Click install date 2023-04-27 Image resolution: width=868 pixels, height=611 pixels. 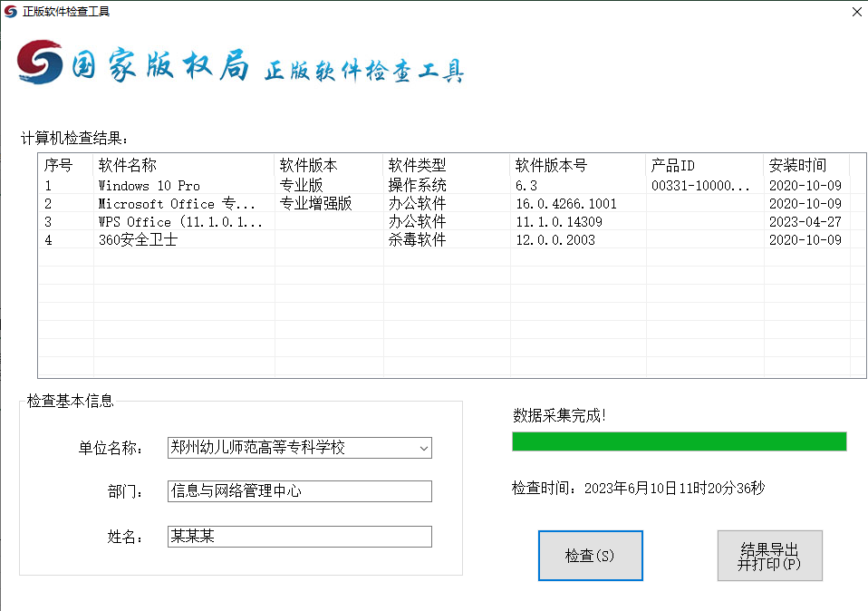(805, 222)
